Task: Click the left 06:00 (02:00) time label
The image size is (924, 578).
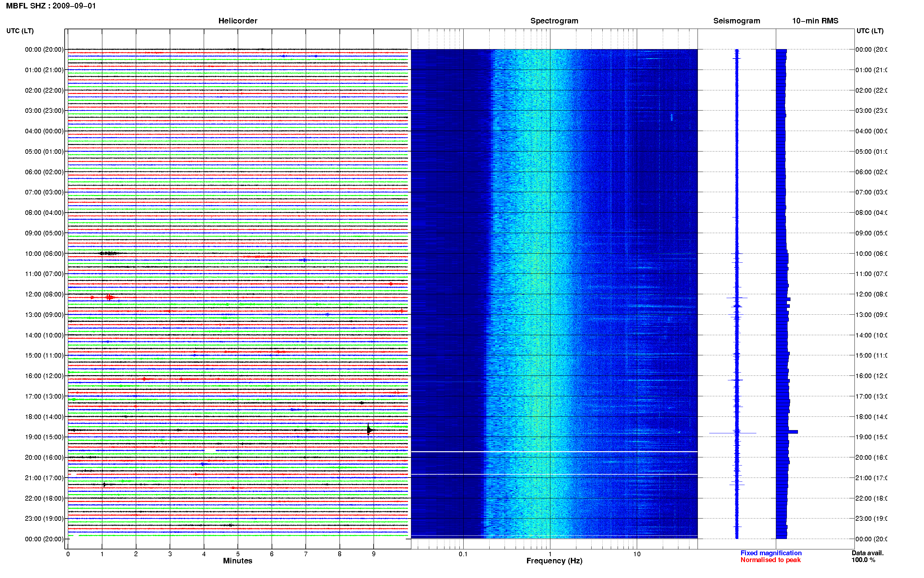Action: (x=44, y=172)
